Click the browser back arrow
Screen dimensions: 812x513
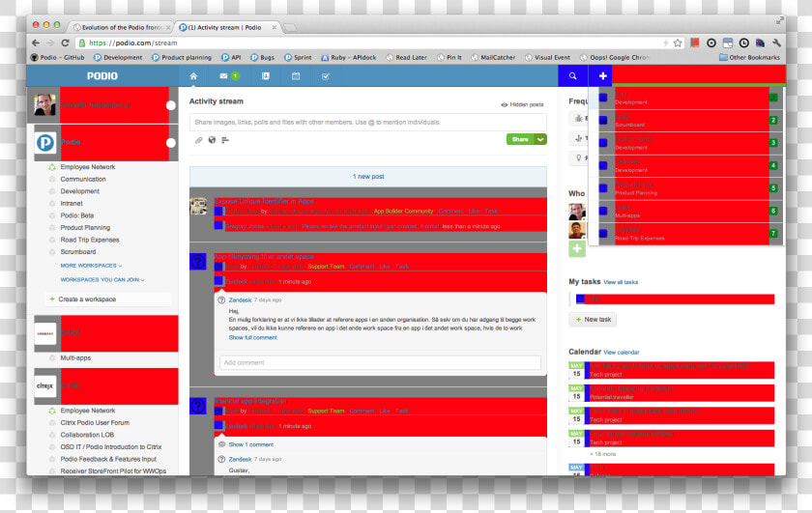pos(35,43)
